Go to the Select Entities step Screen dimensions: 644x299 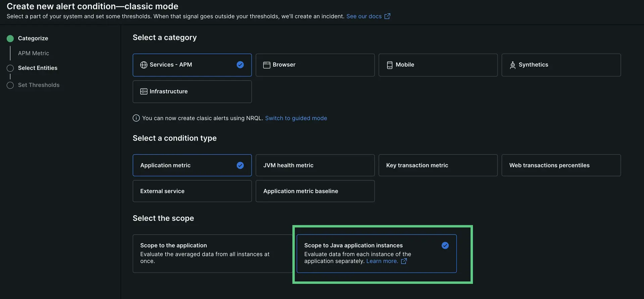38,68
